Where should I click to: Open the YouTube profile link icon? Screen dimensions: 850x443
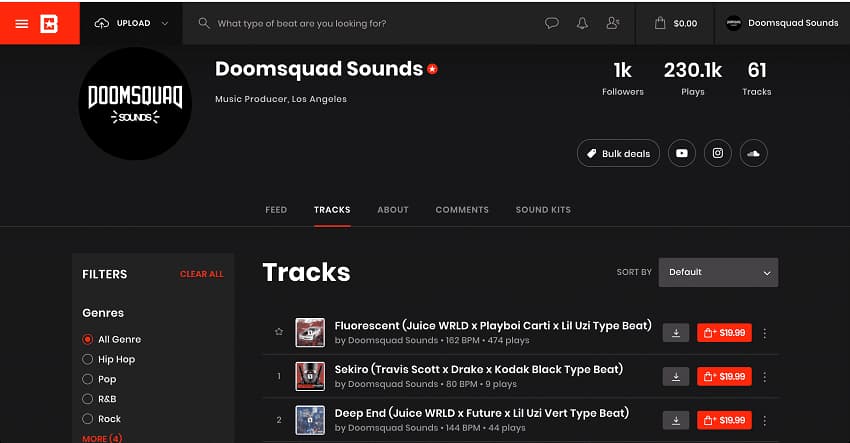click(x=681, y=153)
